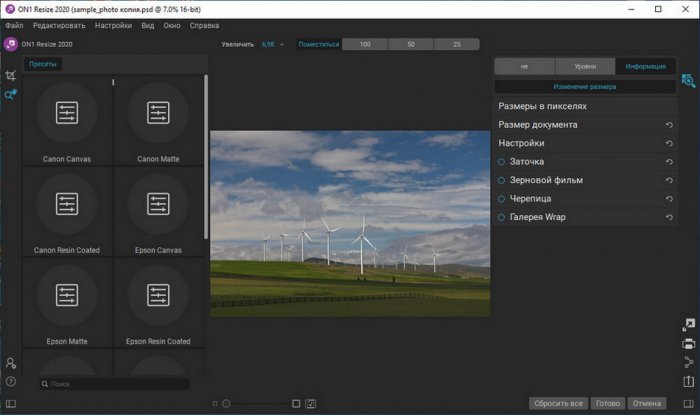Click the presets Поиск search field
The width and height of the screenshot is (700, 415).
115,384
